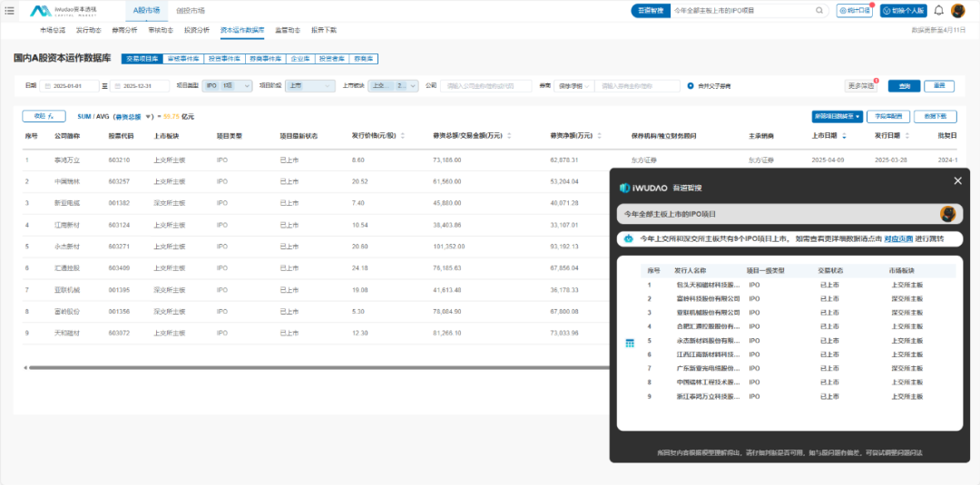
Task: Go to 市场总览 menu item
Action: (53, 30)
